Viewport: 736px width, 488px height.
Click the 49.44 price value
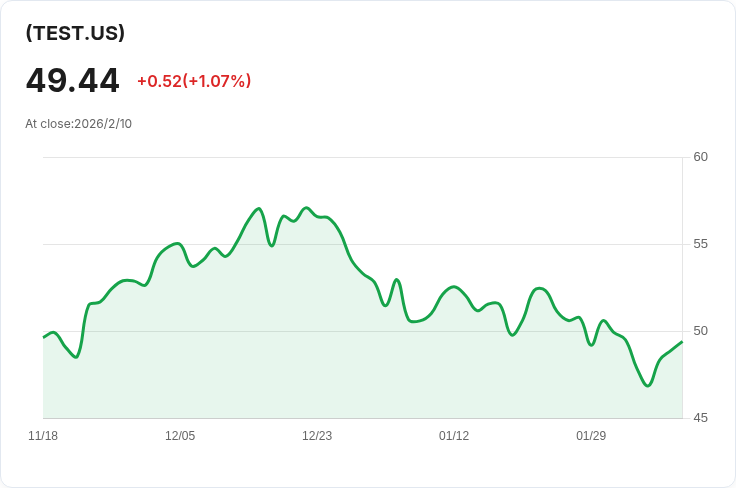tap(73, 81)
